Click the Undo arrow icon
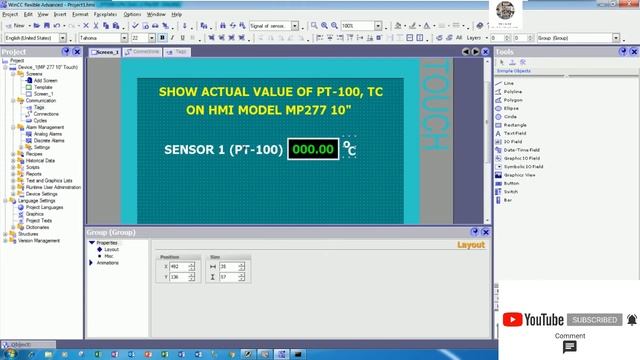The height and width of the screenshot is (360, 640). coord(57,26)
